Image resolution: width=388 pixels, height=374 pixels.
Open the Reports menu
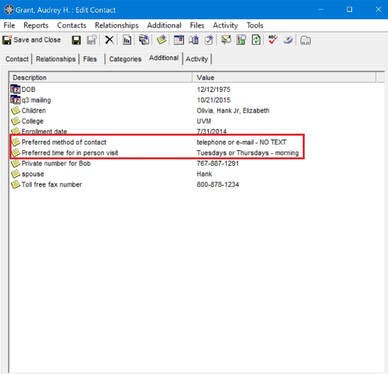pyautogui.click(x=36, y=25)
